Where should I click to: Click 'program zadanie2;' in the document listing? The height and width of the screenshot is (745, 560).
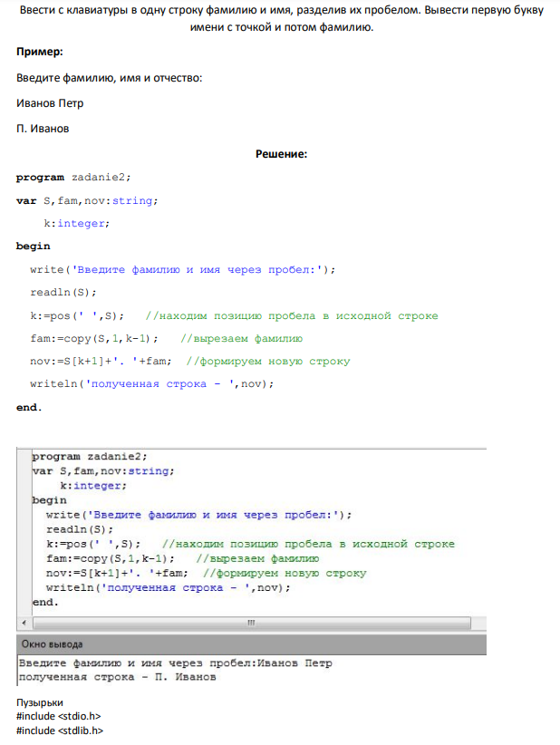(x=73, y=178)
